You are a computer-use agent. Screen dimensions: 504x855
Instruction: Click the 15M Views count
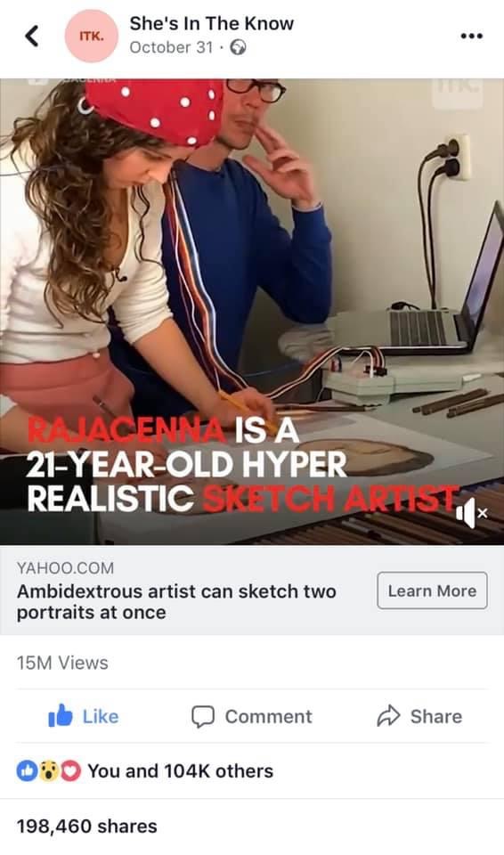click(x=62, y=663)
